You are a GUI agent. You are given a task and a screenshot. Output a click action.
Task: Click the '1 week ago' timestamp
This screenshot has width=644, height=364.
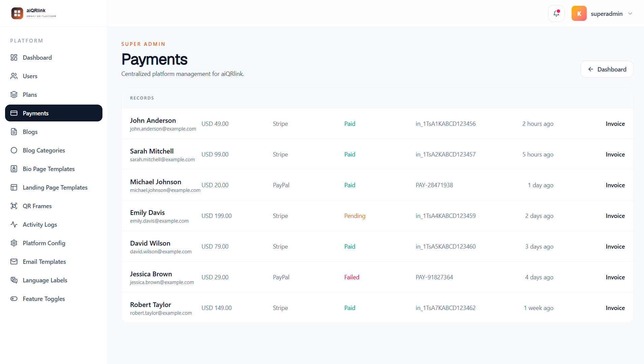(539, 308)
